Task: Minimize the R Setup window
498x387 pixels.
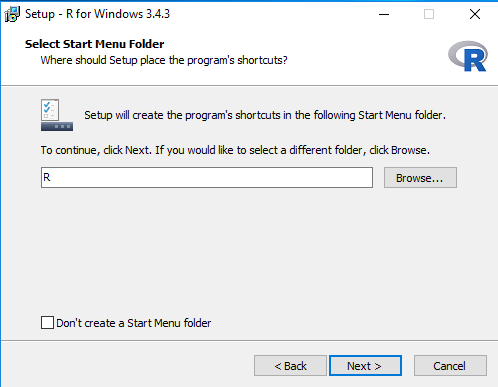Action: pos(384,14)
